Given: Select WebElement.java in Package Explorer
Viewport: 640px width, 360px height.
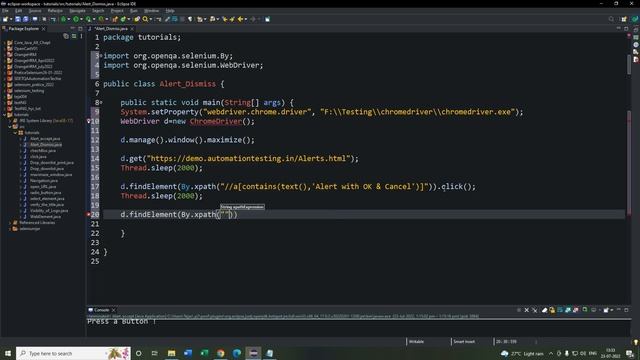Looking at the screenshot, I should 45,217.
